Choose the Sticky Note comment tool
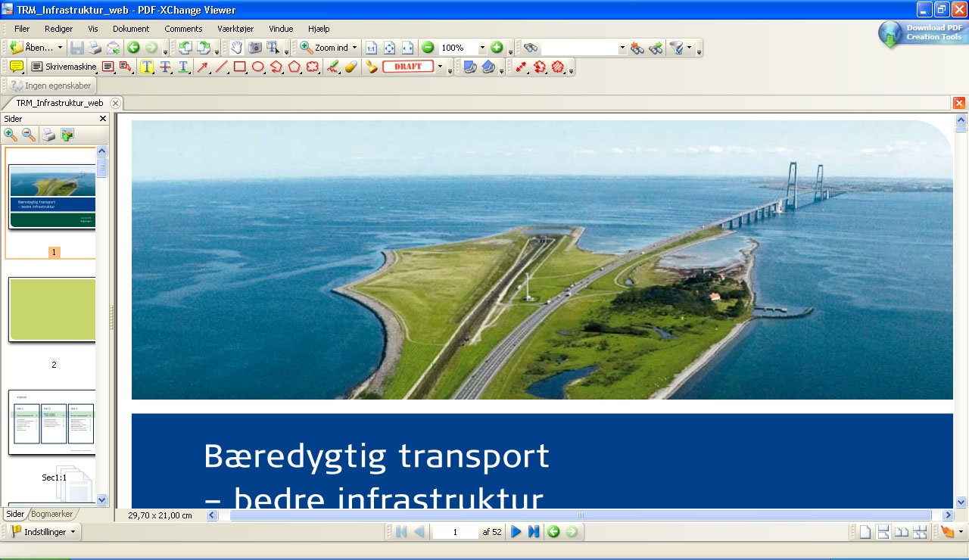 16,67
